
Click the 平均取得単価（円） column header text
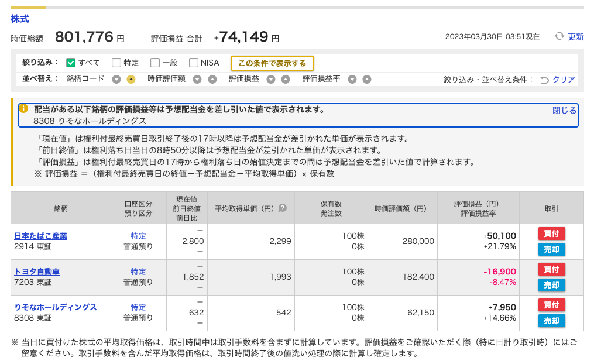click(x=245, y=208)
